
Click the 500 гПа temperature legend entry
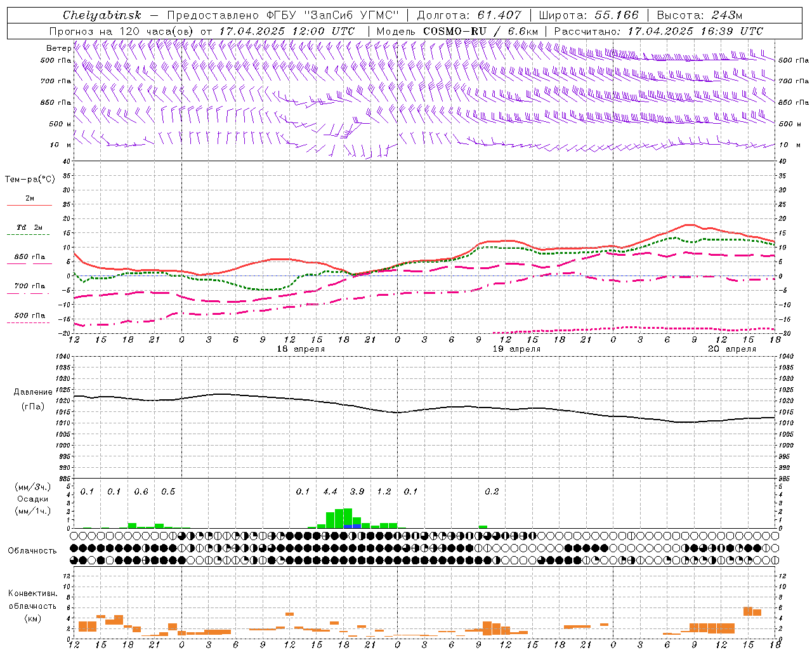click(x=30, y=315)
